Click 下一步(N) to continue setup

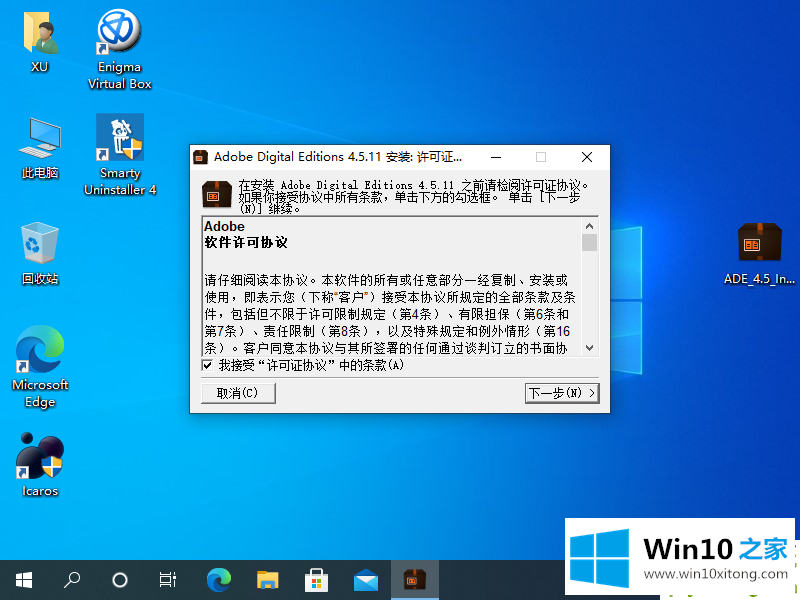[562, 393]
